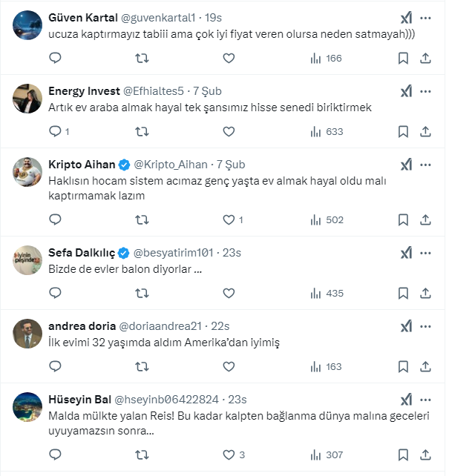
Task: Click Grok icon on Sefa Dalkılıç's tweet
Action: coord(406,253)
